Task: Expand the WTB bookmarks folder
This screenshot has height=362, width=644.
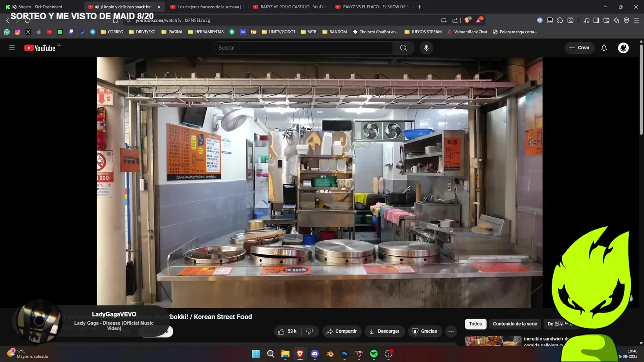Action: point(308,32)
